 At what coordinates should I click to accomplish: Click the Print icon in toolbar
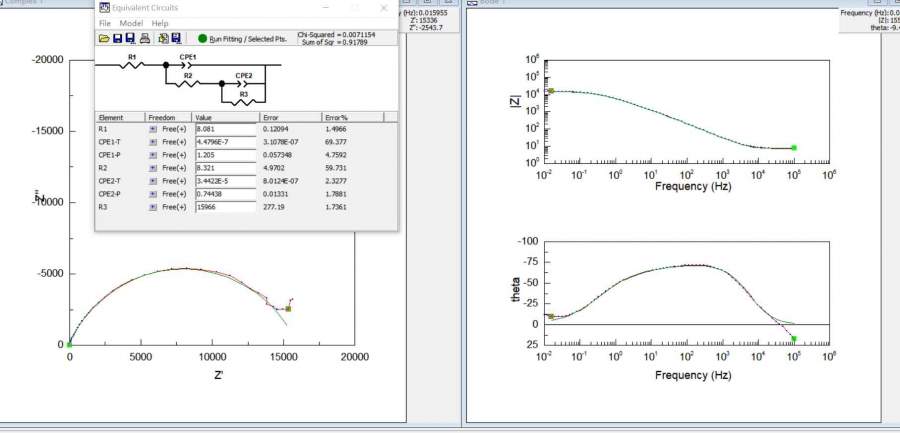(144, 38)
